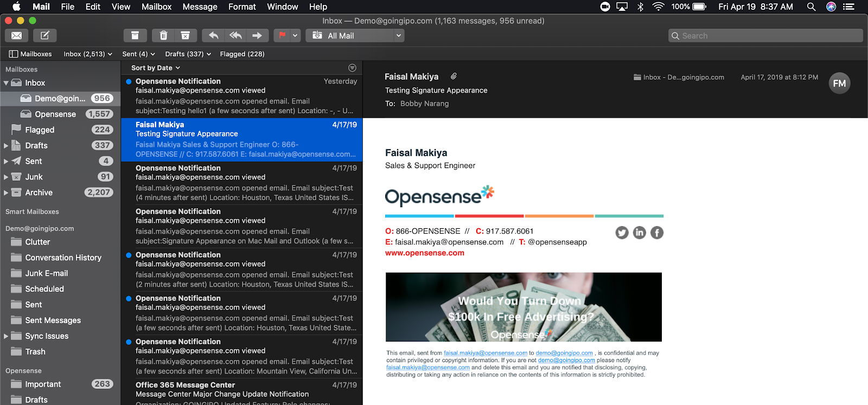Open the Mailbox menu
Image resolution: width=868 pixels, height=405 pixels.
click(x=156, y=7)
